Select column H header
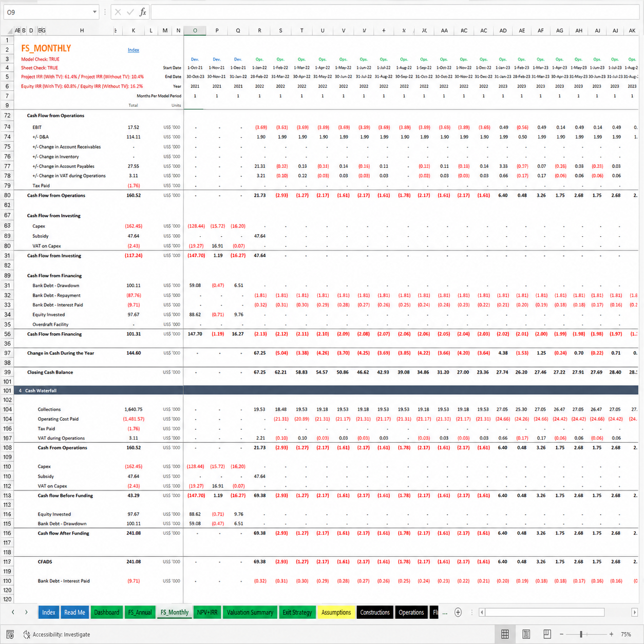The image size is (644, 644). (x=82, y=31)
